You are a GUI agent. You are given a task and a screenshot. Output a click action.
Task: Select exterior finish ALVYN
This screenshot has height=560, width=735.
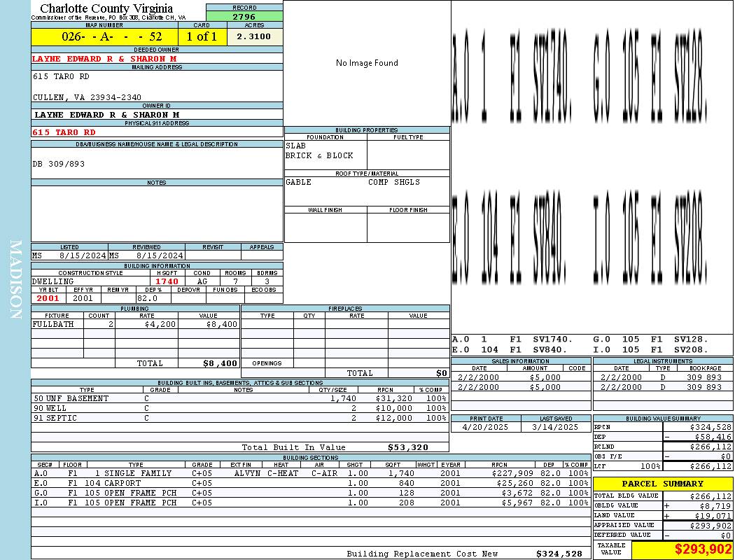tap(247, 473)
